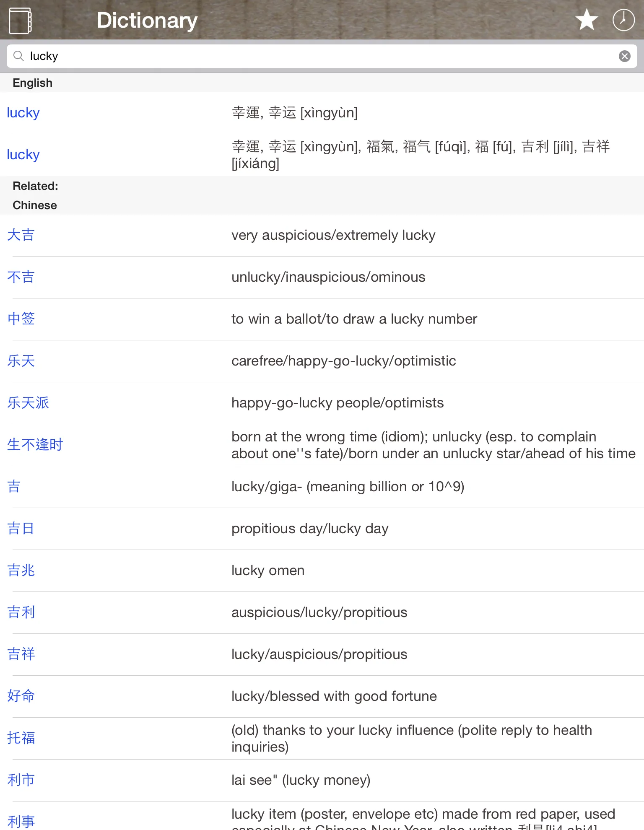The height and width of the screenshot is (830, 644).
Task: Focus the search field containing 'lucky'
Action: coord(322,56)
